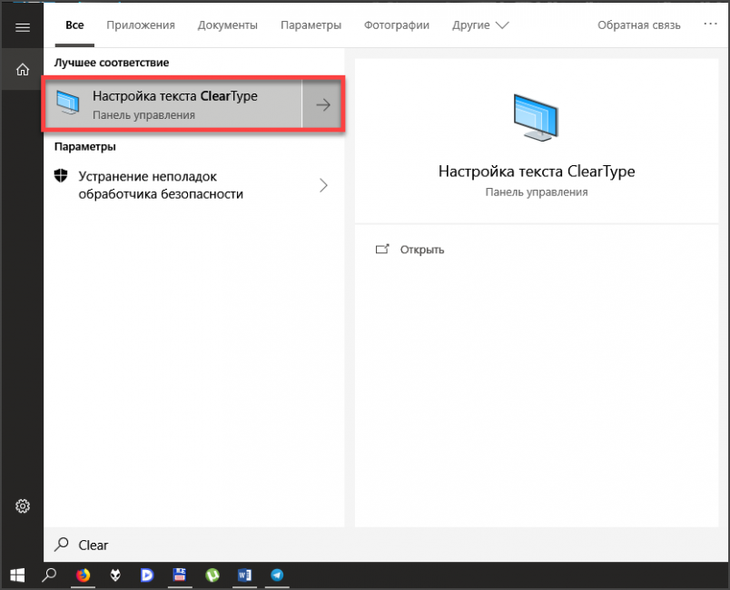Open the fox-head app on taskbar
Image resolution: width=730 pixels, height=590 pixels.
pos(115,576)
